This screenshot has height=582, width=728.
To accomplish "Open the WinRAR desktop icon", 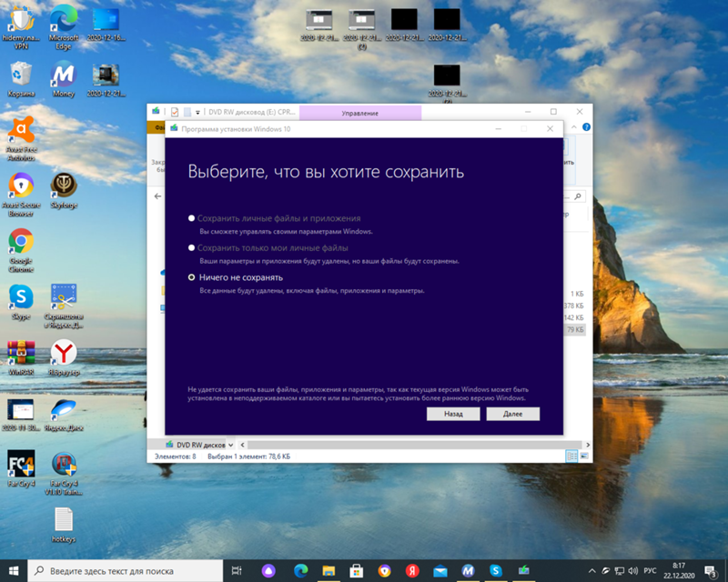I will pyautogui.click(x=21, y=357).
